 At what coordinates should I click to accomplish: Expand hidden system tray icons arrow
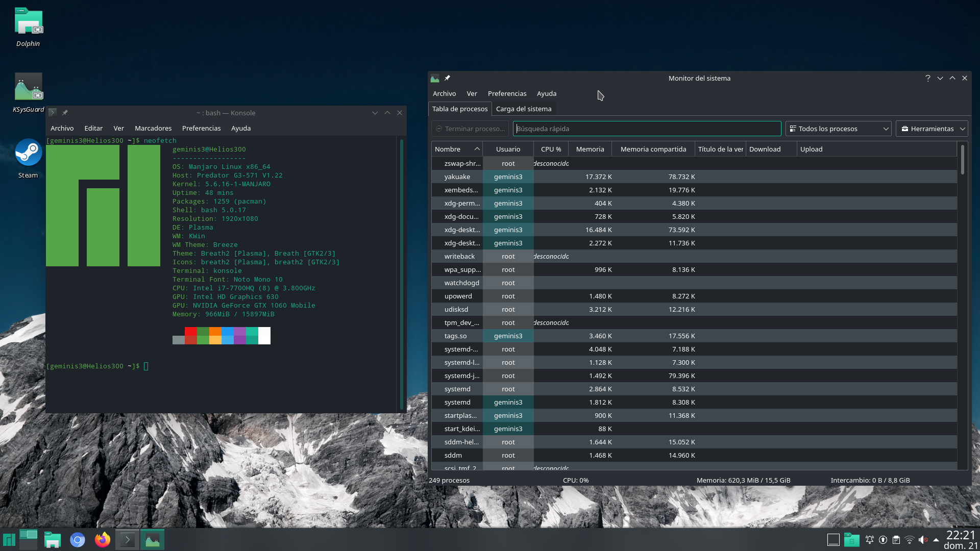pos(936,540)
